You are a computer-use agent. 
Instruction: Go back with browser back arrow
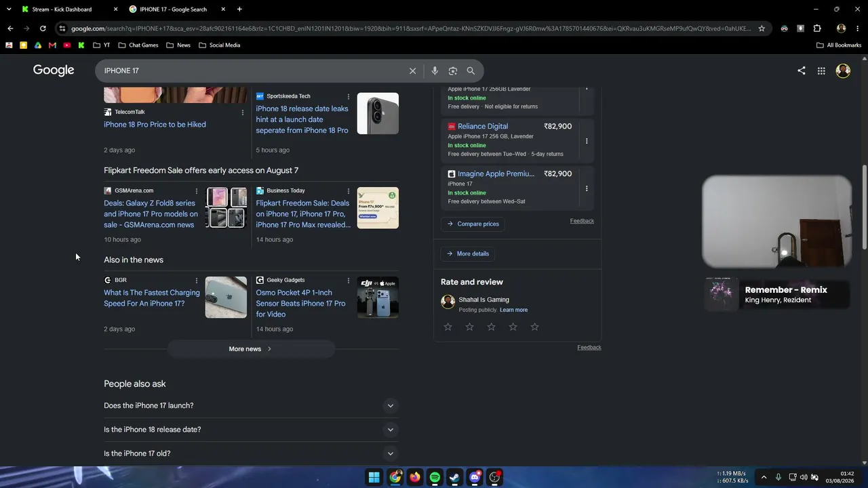pos(10,28)
